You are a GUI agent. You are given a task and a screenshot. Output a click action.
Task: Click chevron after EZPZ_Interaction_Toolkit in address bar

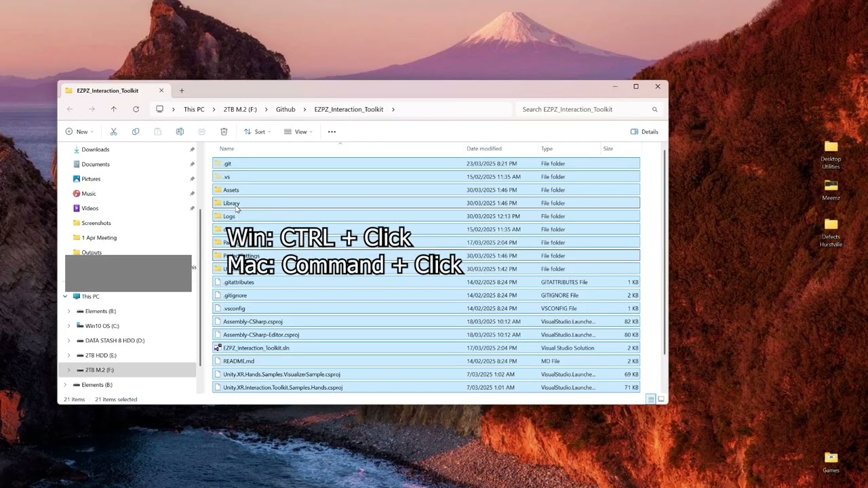(x=393, y=109)
